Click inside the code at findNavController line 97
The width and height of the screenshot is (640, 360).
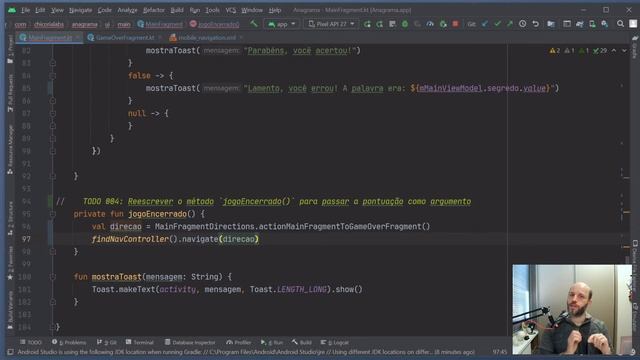(175, 239)
